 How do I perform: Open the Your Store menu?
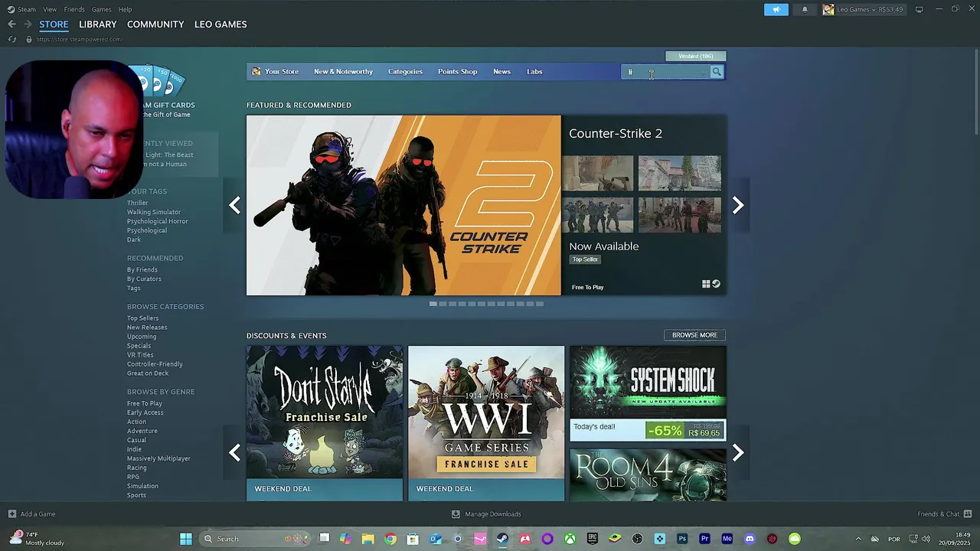276,72
